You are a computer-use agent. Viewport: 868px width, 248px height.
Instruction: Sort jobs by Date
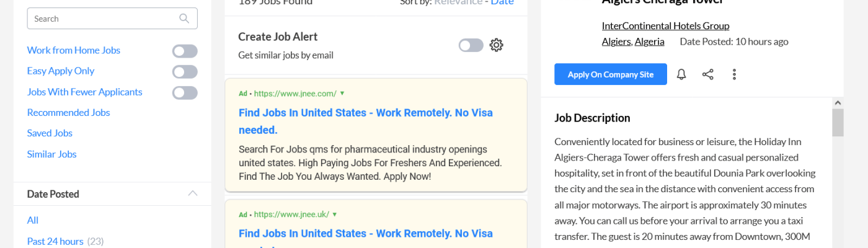(502, 2)
